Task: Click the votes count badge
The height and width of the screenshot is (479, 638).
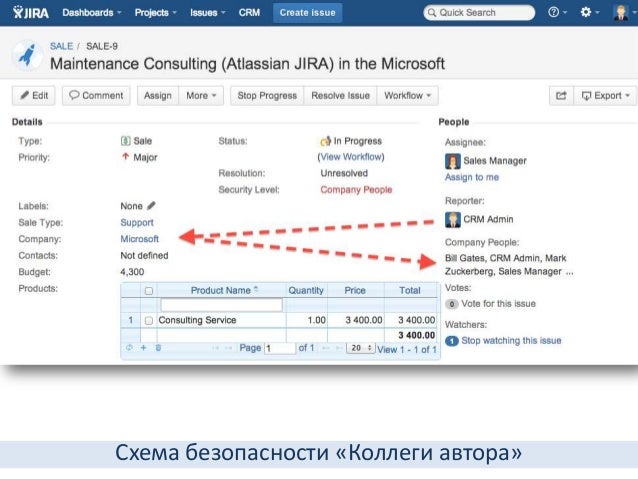Action: point(452,304)
